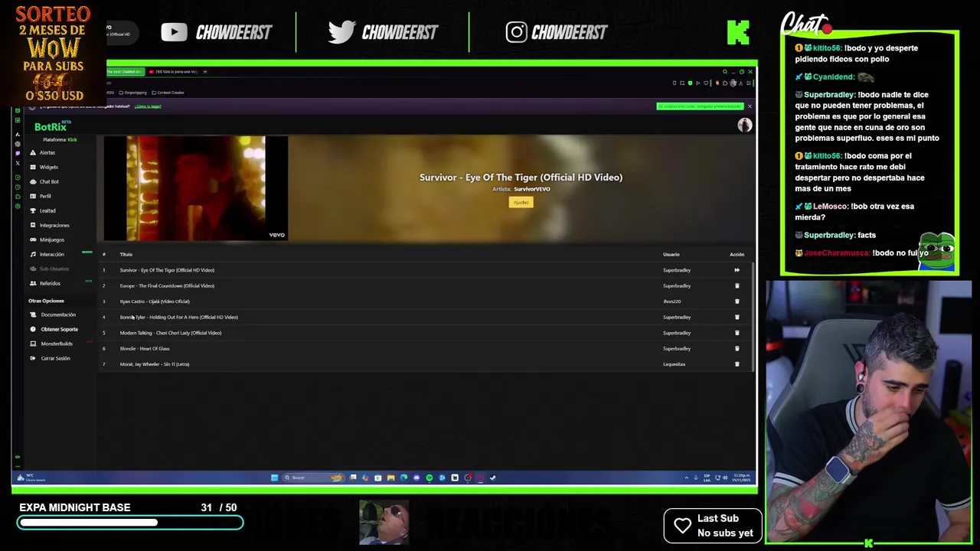This screenshot has height=551, width=980.
Task: Delete Ryan Castro - Ojalá from queue
Action: click(737, 302)
